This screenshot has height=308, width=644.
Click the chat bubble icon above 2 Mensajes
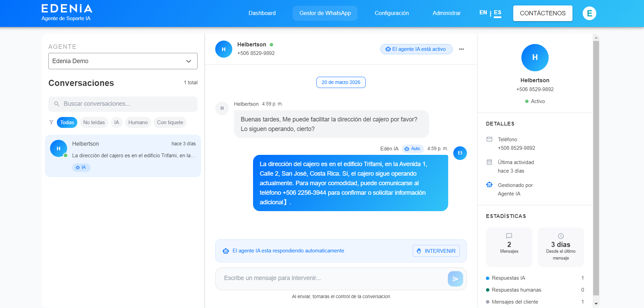509,236
